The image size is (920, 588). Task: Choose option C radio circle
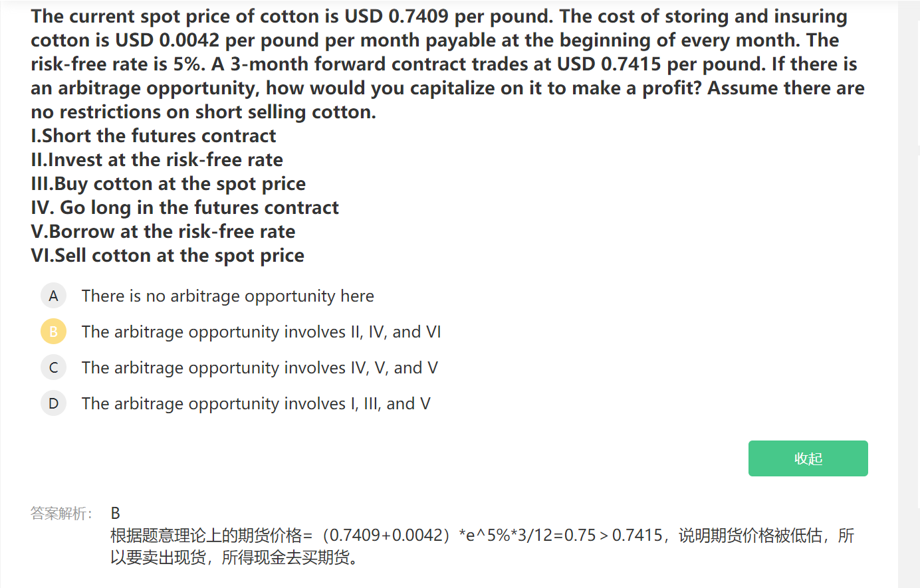pyautogui.click(x=53, y=367)
